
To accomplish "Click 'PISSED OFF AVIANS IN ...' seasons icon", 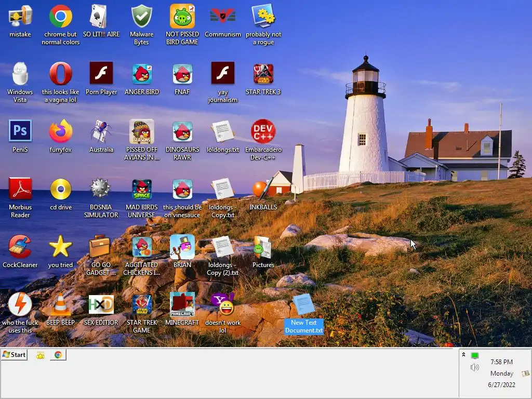I will click(x=142, y=131).
